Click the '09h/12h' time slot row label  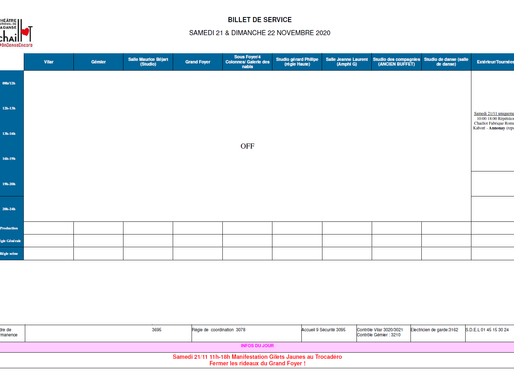tap(9, 83)
